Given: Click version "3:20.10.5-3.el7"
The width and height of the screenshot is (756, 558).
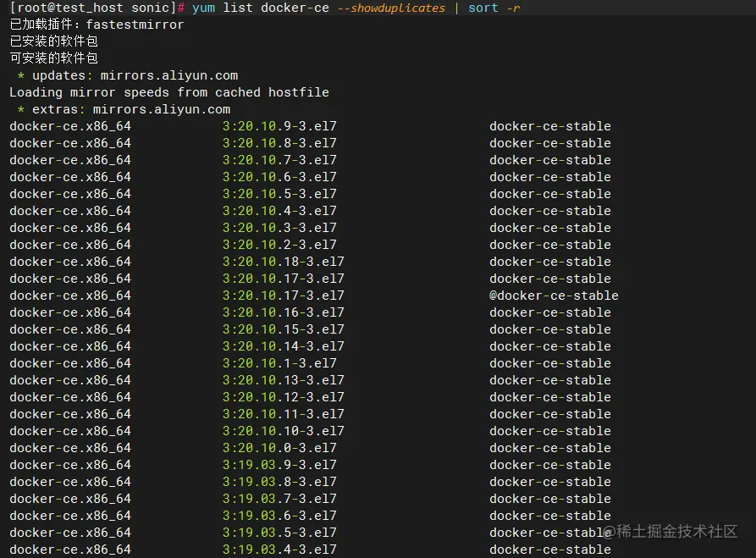Looking at the screenshot, I should point(279,194).
